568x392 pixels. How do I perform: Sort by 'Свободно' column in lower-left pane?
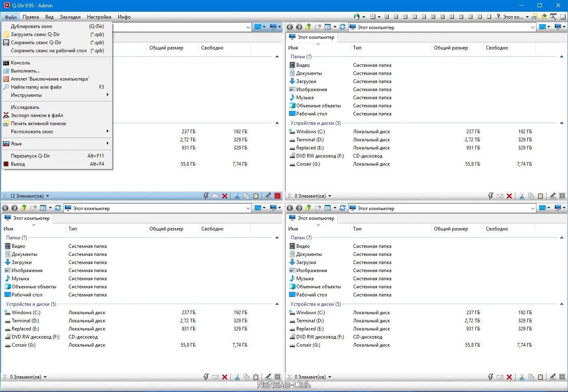225,229
